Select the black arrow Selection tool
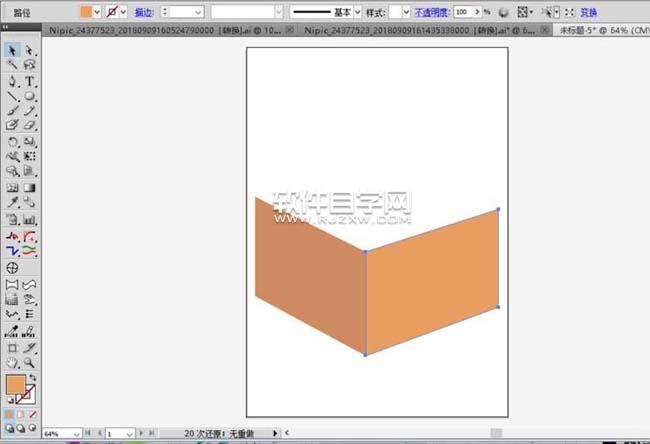650x444 pixels. tap(12, 50)
